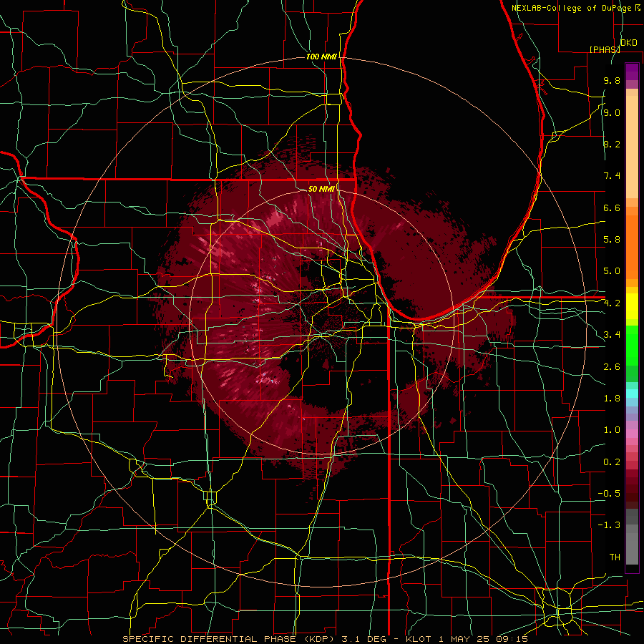
Task: Pick the bright green segment of color scale
Action: coord(632,347)
